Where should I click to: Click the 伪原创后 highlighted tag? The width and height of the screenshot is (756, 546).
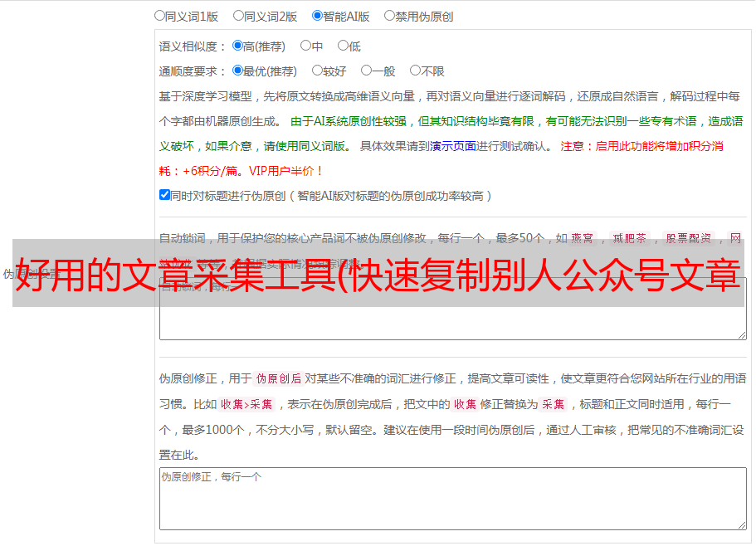pos(279,378)
